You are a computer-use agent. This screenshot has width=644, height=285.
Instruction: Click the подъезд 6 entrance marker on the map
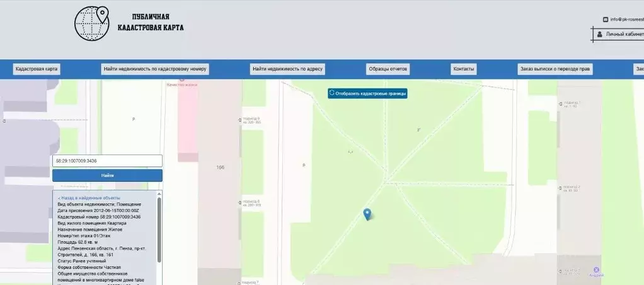(240, 202)
